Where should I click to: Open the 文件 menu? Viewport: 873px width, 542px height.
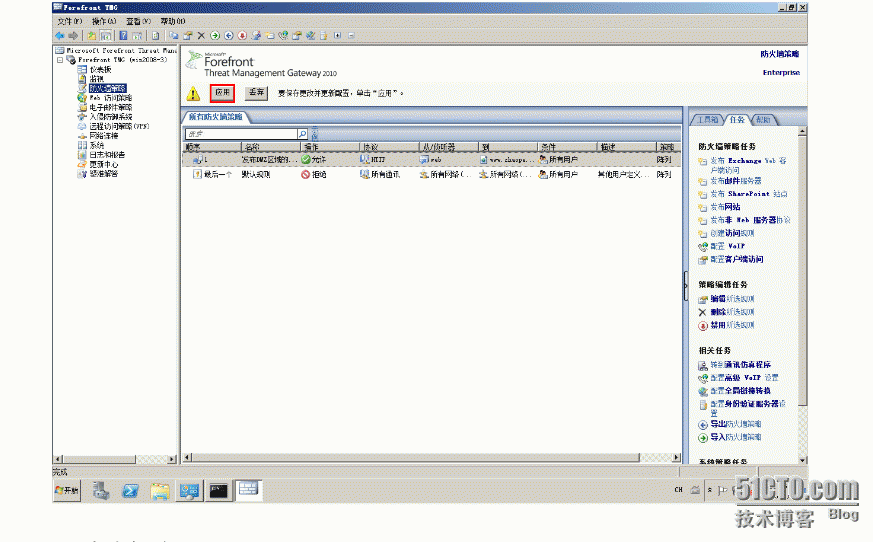[70, 21]
